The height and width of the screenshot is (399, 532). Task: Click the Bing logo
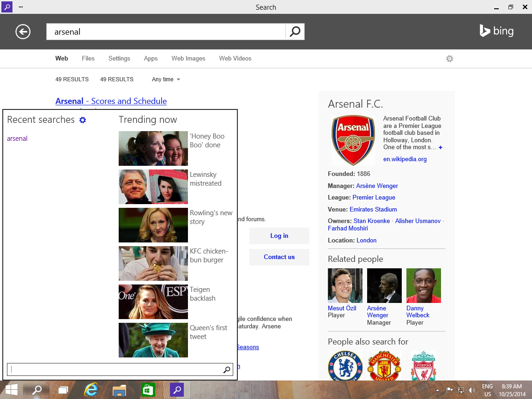tap(496, 31)
